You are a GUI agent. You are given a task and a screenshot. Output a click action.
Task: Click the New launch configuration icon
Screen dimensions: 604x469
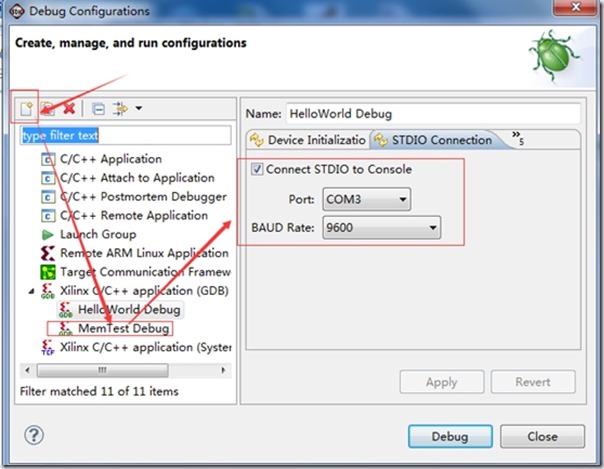point(27,109)
